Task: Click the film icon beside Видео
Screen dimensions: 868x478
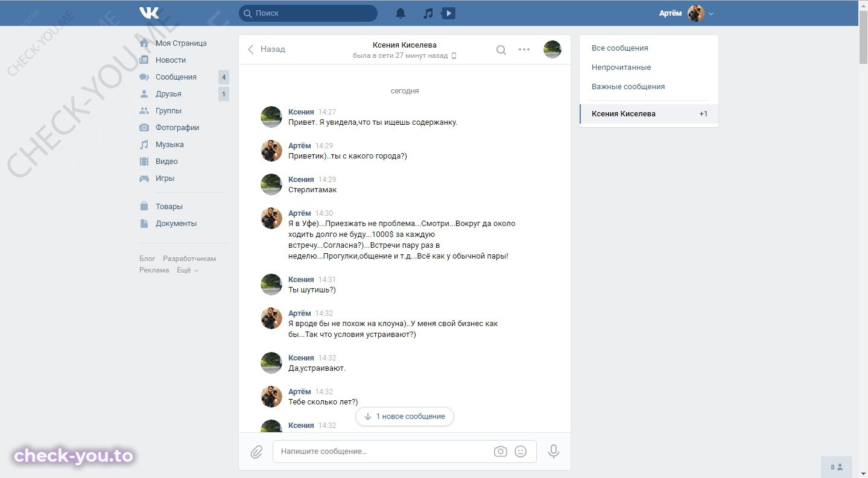Action: (x=144, y=162)
